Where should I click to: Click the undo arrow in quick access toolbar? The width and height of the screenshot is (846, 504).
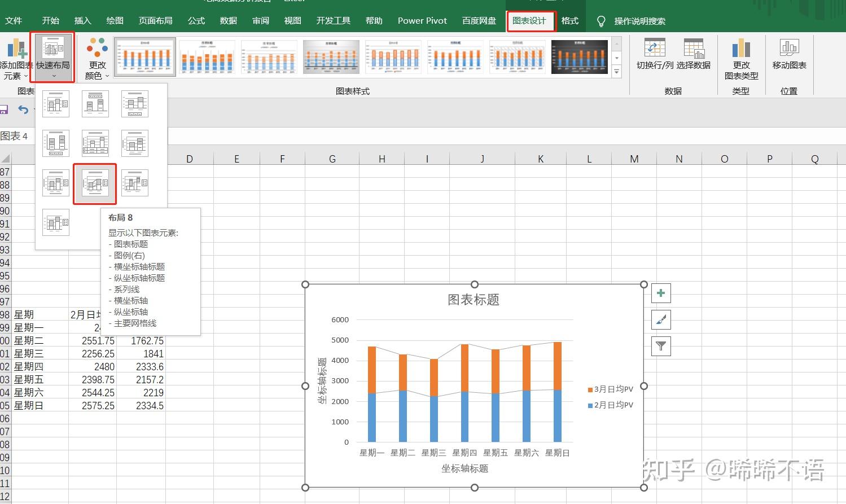pyautogui.click(x=23, y=109)
